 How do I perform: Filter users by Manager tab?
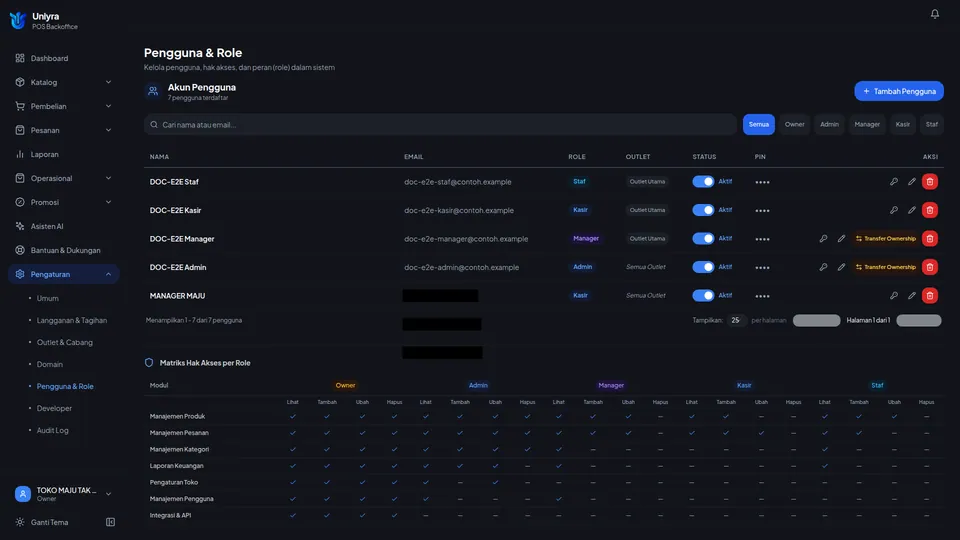pyautogui.click(x=867, y=124)
